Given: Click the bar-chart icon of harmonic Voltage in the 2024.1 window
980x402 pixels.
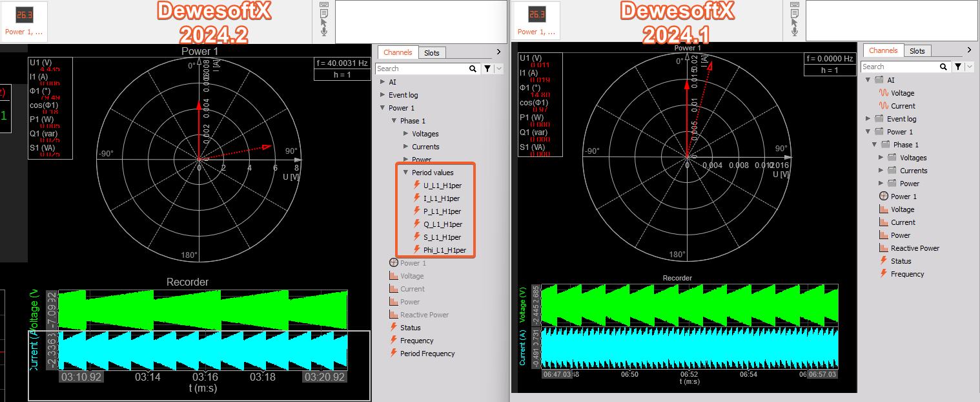Looking at the screenshot, I should [x=884, y=209].
